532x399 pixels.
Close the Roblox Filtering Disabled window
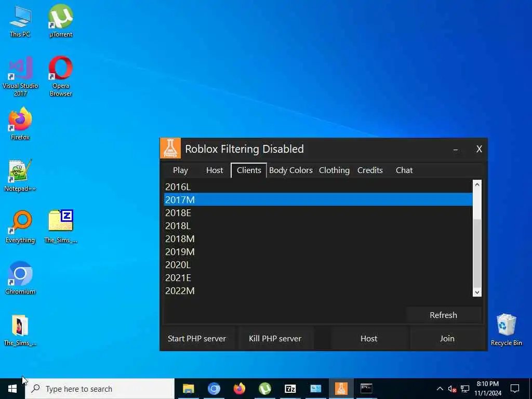point(479,149)
